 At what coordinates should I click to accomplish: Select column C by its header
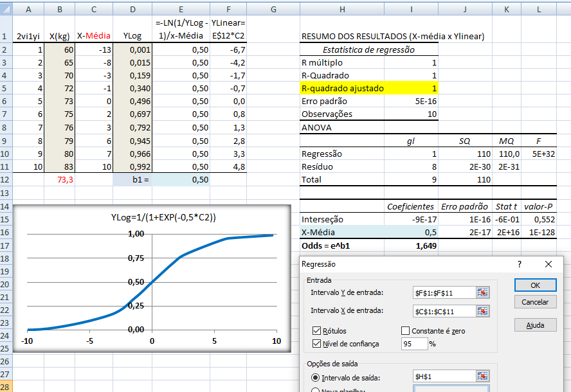94,10
